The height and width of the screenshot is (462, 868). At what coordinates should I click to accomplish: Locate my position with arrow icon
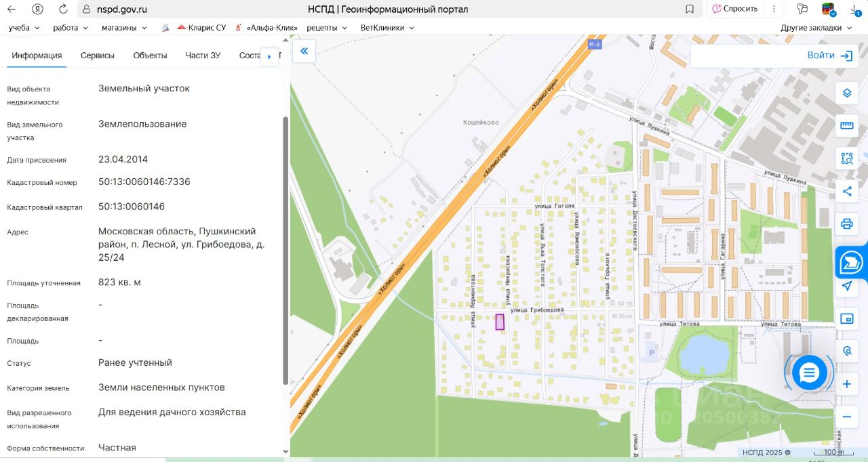point(846,286)
